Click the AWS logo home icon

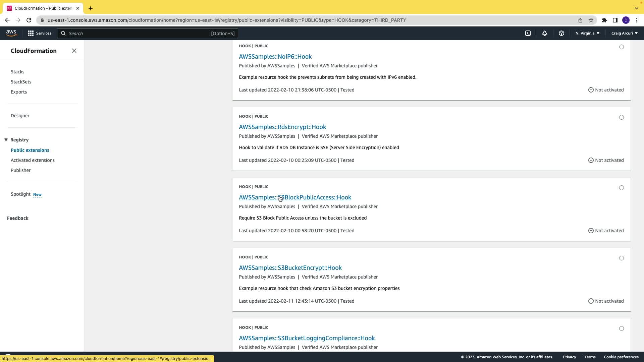click(x=11, y=33)
